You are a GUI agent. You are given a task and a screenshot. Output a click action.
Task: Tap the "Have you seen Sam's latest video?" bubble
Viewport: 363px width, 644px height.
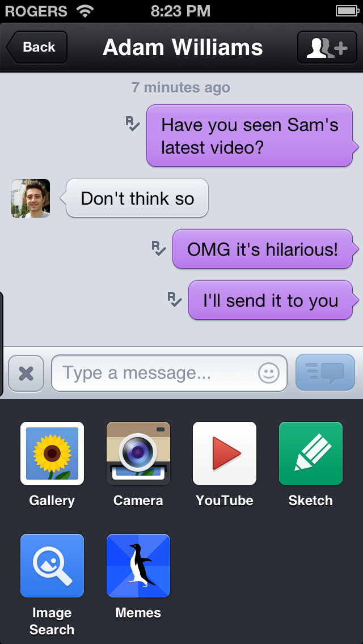(x=250, y=136)
